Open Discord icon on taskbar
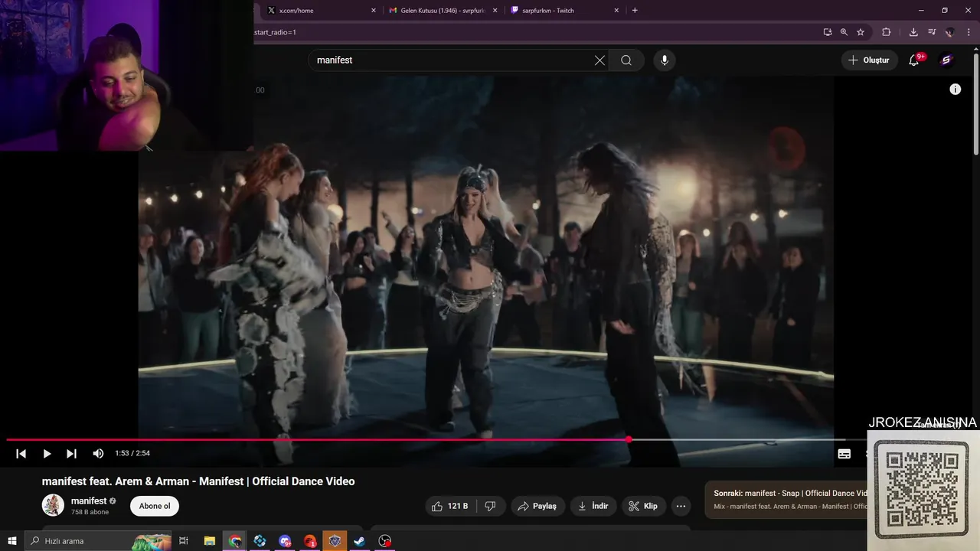Image resolution: width=980 pixels, height=551 pixels. 285,541
